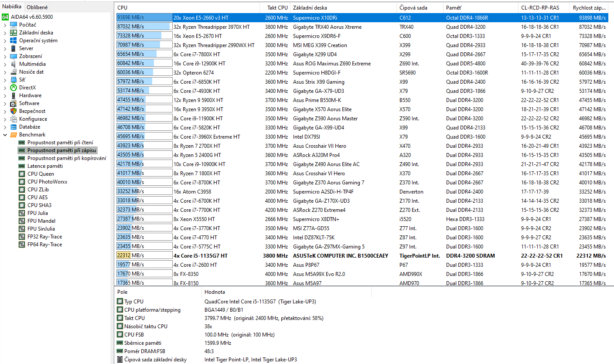Click the highlighted 22312 MB/s result bar
Viewport: 614px width, 364px height.
pyautogui.click(x=144, y=255)
